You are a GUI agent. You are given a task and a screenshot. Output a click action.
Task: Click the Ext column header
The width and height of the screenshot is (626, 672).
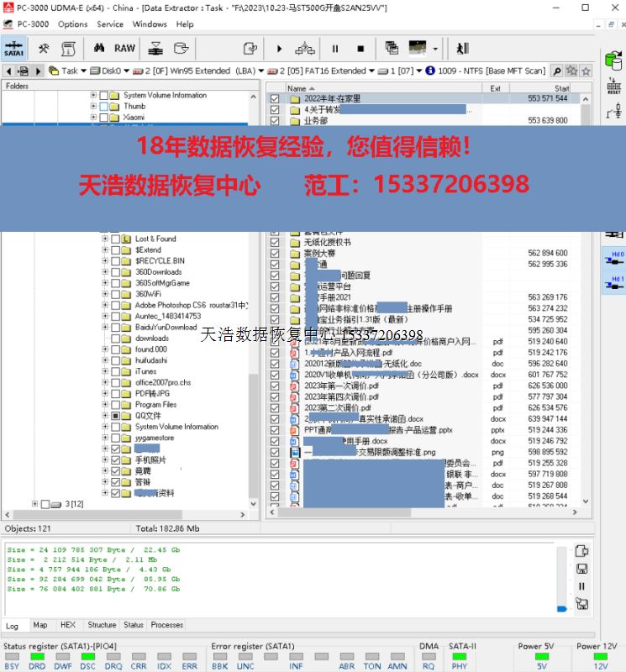pos(496,88)
